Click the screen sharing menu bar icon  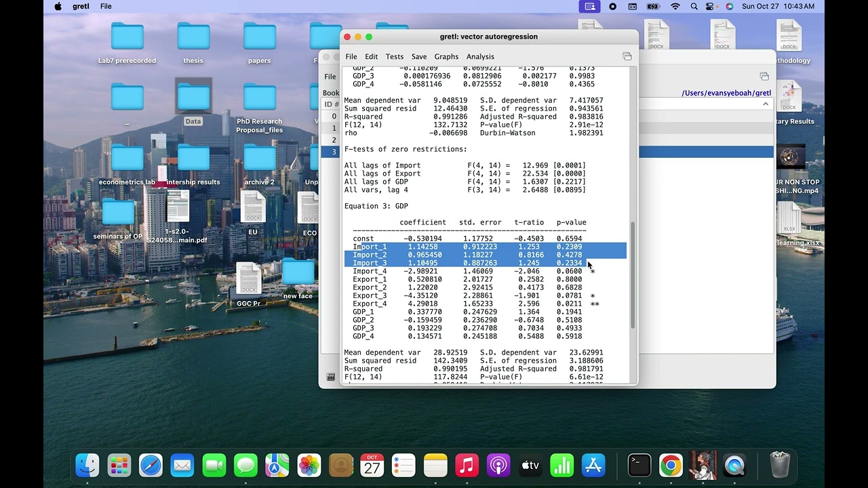[589, 6]
